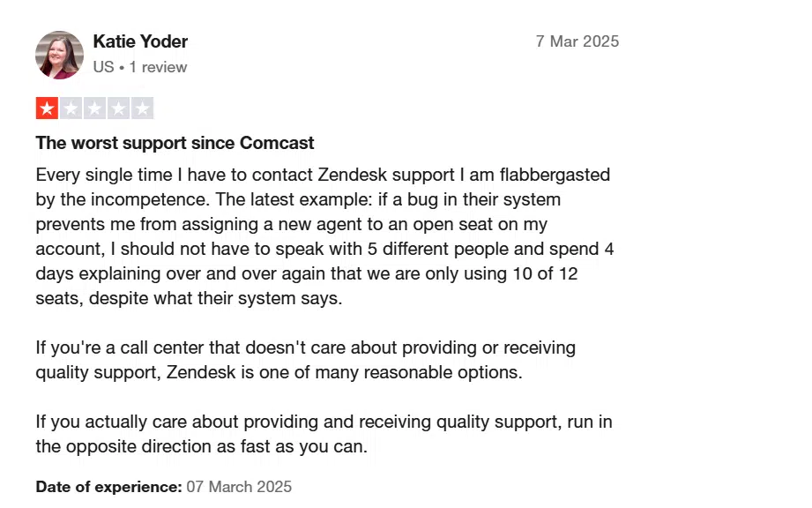Select the fifth and last rating star
This screenshot has width=812, height=508.
142,108
